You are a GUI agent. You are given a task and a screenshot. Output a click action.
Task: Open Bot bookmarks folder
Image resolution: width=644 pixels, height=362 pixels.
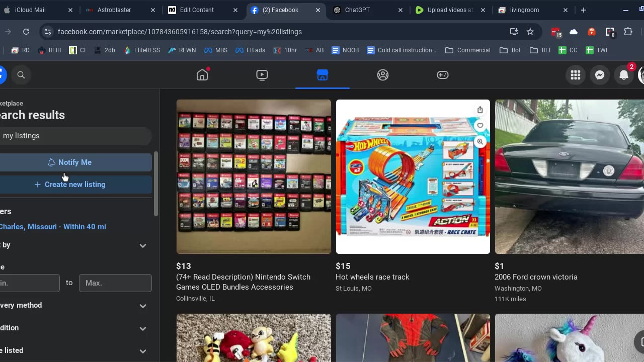point(510,50)
